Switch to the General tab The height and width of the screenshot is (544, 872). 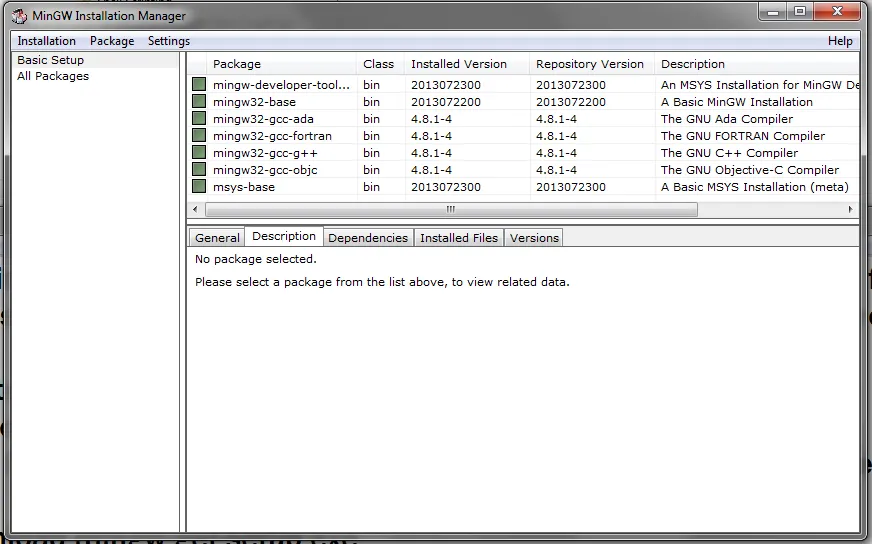[x=217, y=238]
